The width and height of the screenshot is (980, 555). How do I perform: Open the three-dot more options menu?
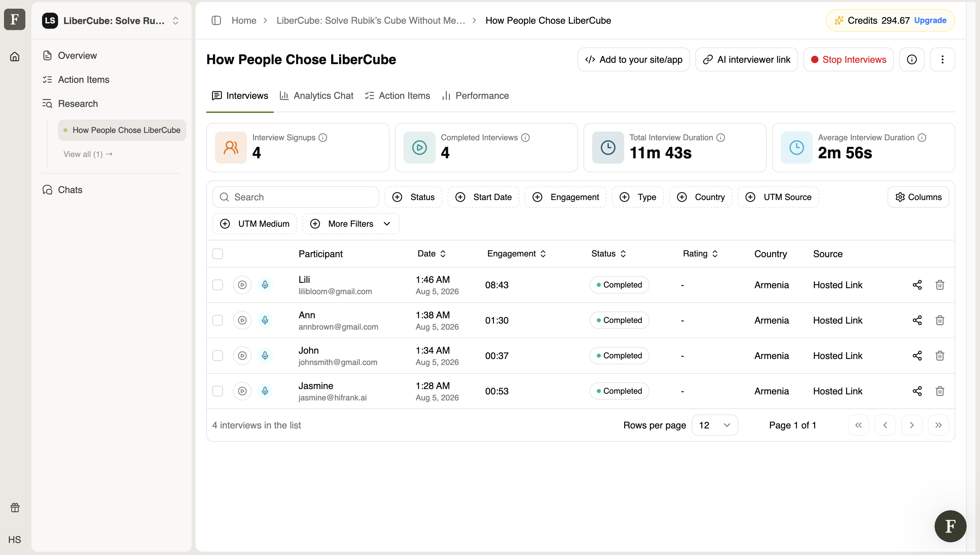point(942,59)
